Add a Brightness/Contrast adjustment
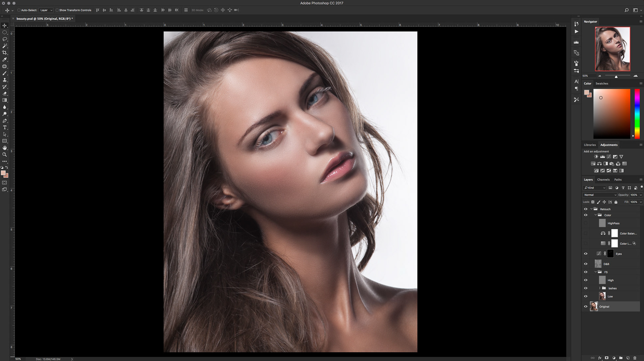This screenshot has height=361, width=644. point(596,157)
